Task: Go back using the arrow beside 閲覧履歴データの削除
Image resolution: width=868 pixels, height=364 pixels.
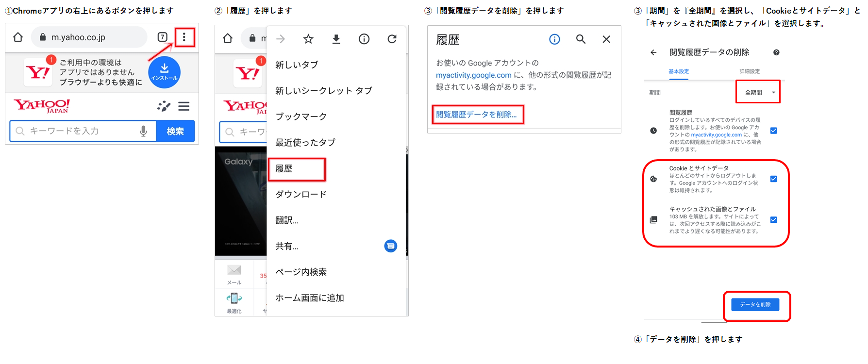Action: coord(653,52)
